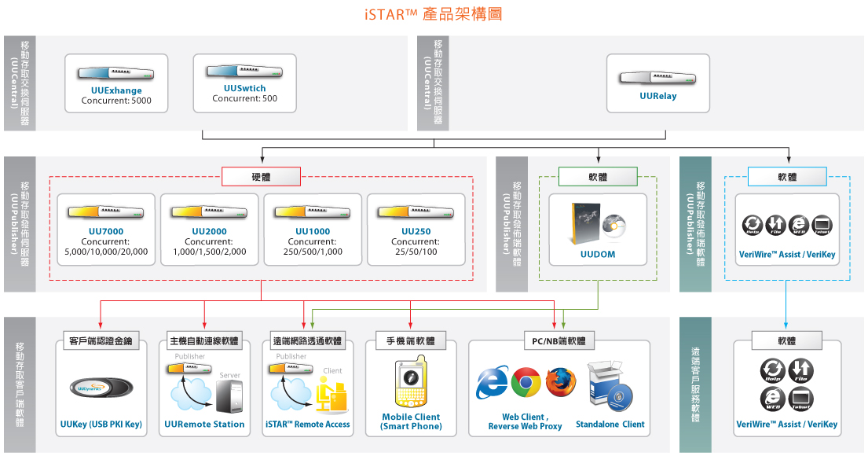Click the Web icon in the bottom-row VeriWire box
This screenshot has height=456, width=868.
[773, 399]
